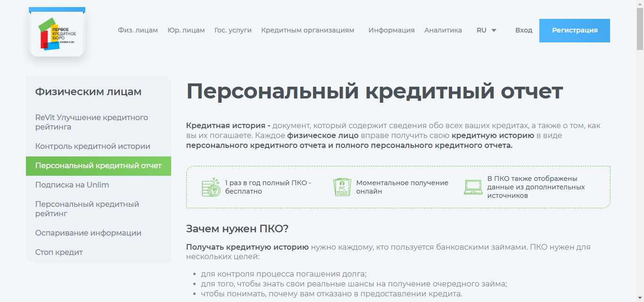Open the Информация menu
This screenshot has height=302, width=644.
392,30
